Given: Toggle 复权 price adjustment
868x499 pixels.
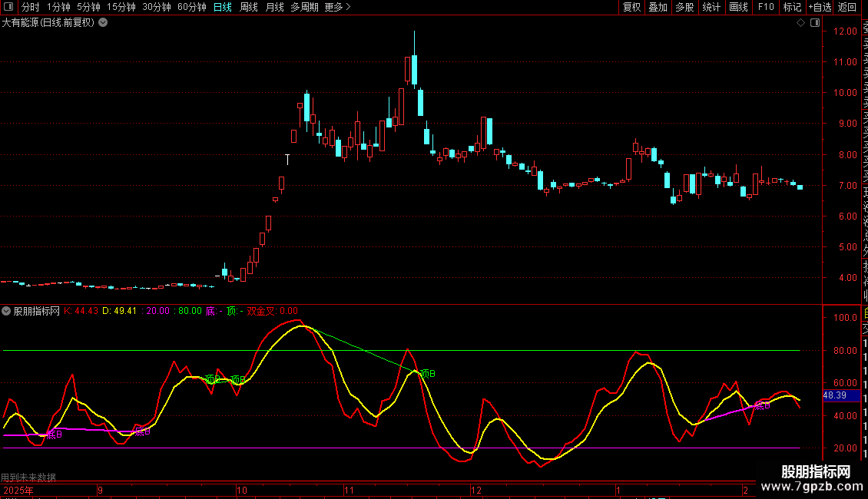Looking at the screenshot, I should click(x=631, y=8).
